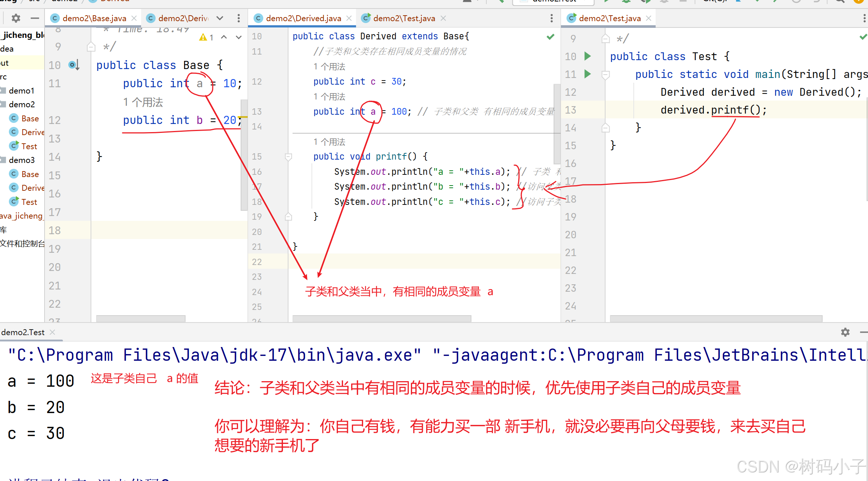
Task: Collapse main method using fold toggle
Action: pyautogui.click(x=606, y=74)
